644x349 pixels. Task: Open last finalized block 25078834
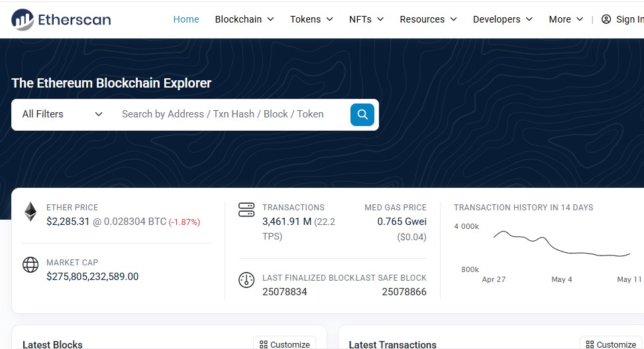click(x=285, y=292)
